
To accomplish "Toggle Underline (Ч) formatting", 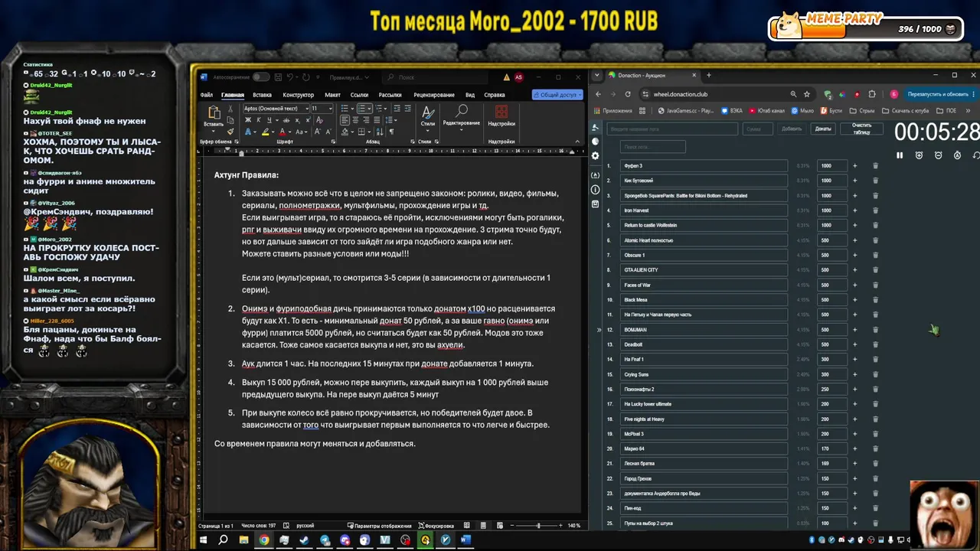I will point(269,120).
